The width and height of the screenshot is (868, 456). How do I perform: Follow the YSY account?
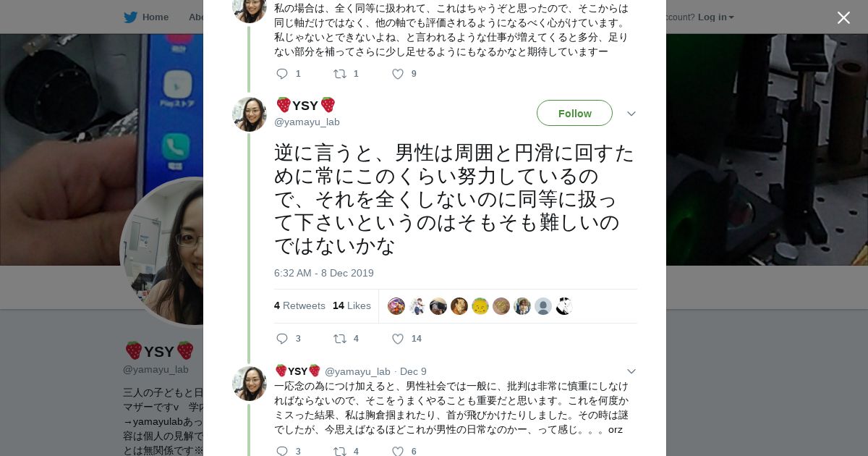click(574, 114)
